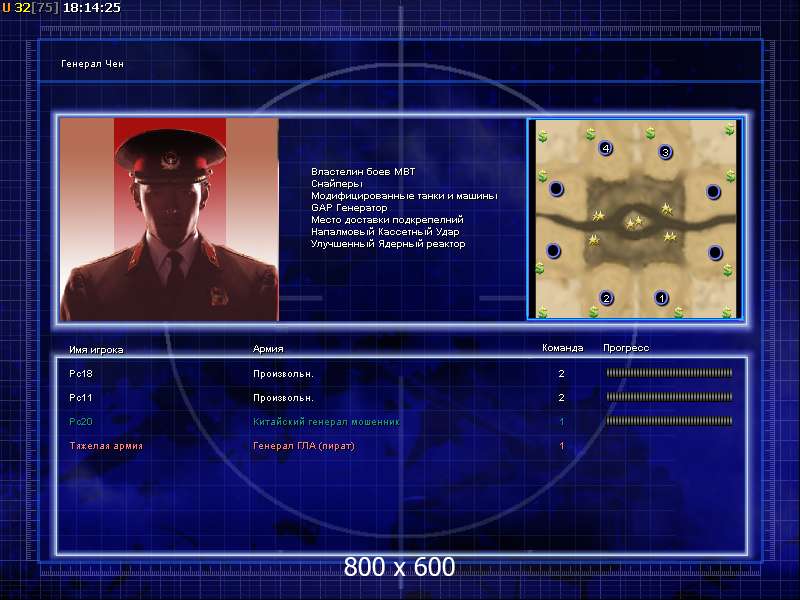Click start position 2 on the map
Image resolution: width=800 pixels, height=600 pixels.
coord(606,298)
